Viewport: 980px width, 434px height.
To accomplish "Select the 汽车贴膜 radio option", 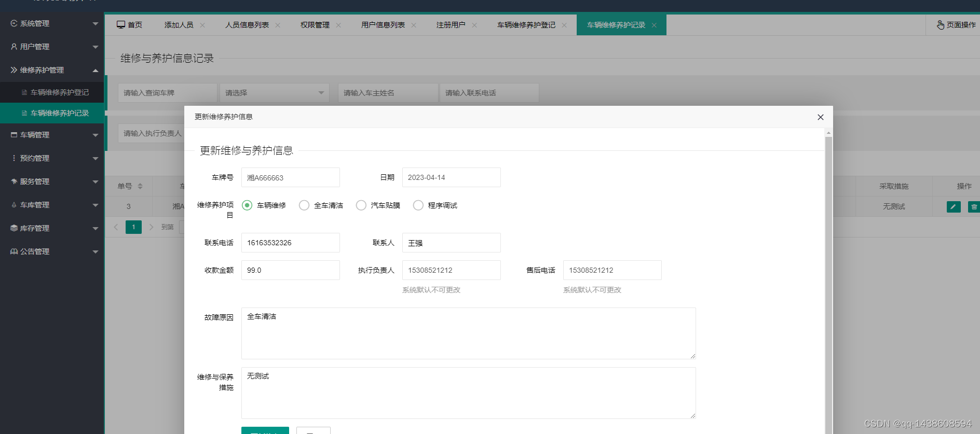I will [361, 205].
